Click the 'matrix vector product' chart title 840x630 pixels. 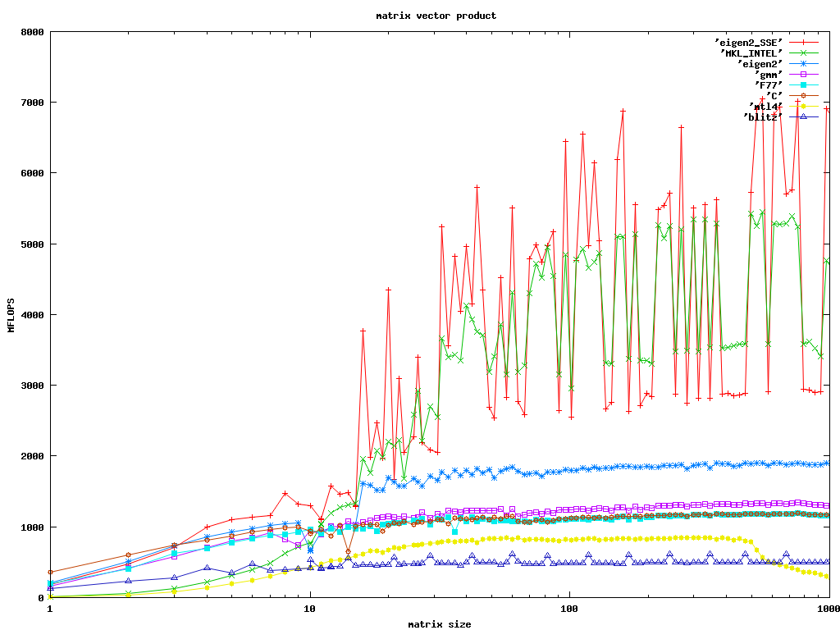click(x=436, y=16)
